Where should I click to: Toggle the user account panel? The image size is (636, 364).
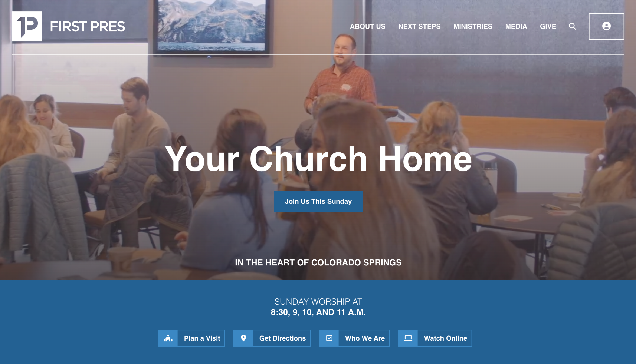tap(606, 26)
